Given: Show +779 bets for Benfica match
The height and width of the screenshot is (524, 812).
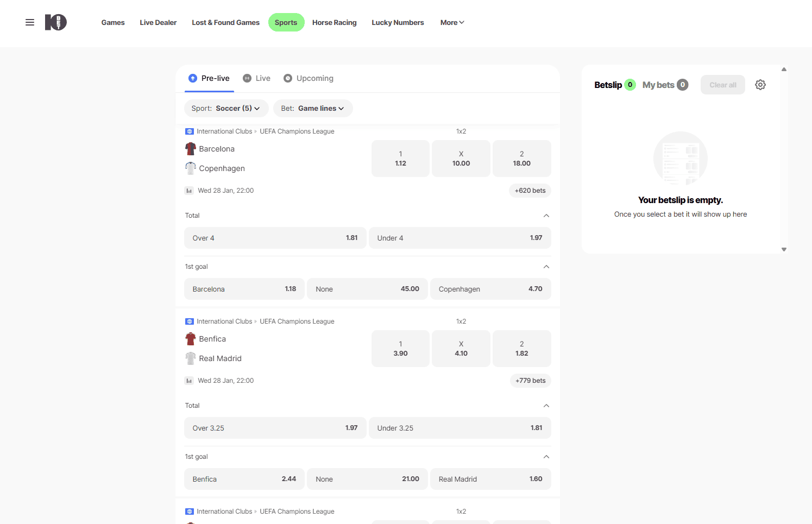Looking at the screenshot, I should coord(530,381).
